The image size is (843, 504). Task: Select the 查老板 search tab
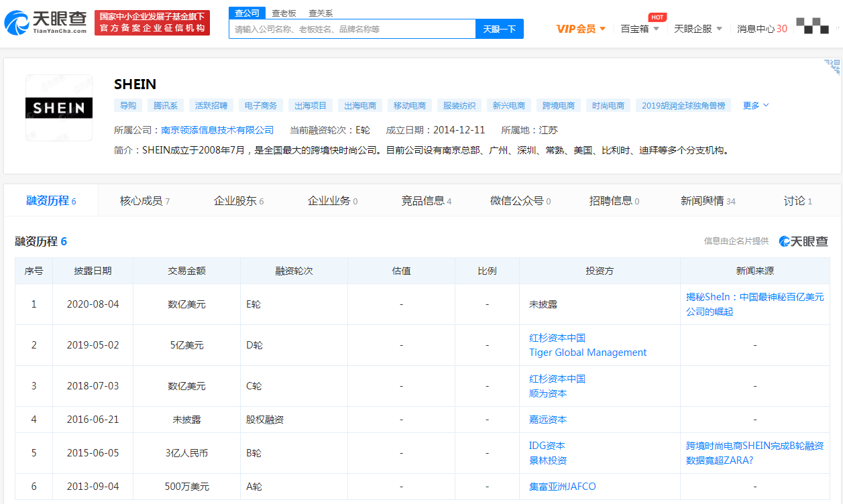[284, 13]
